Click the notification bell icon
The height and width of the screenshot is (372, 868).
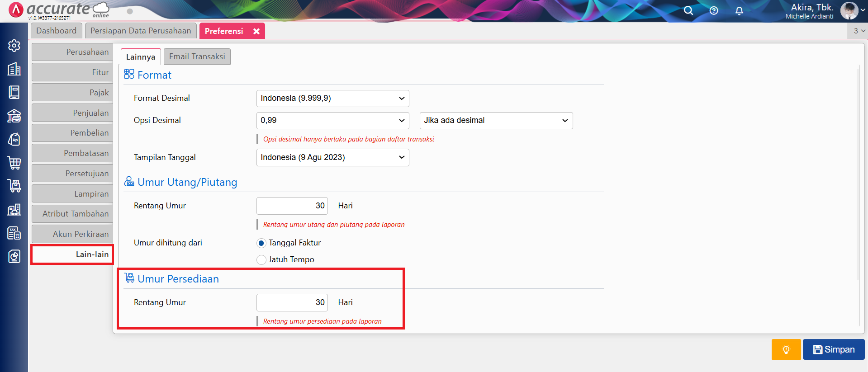tap(739, 10)
